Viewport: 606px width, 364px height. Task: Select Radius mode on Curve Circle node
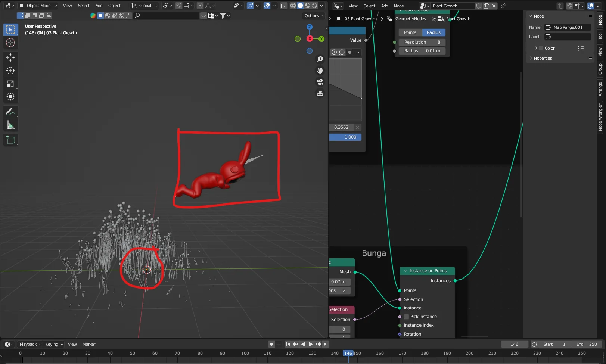click(x=433, y=32)
